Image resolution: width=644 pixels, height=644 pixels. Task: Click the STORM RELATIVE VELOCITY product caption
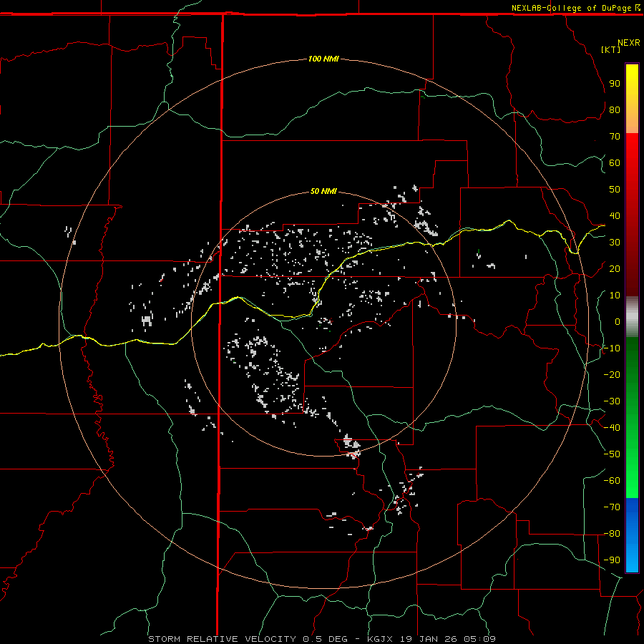(222, 639)
